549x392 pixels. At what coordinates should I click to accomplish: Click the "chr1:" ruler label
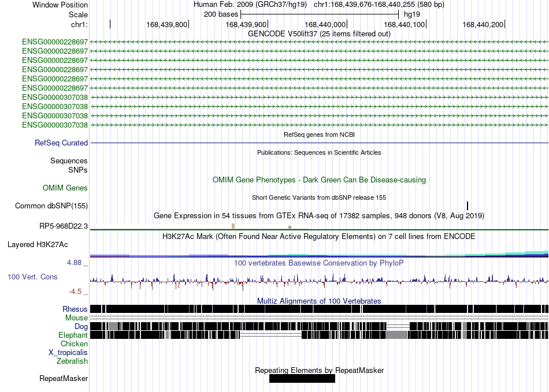(79, 24)
